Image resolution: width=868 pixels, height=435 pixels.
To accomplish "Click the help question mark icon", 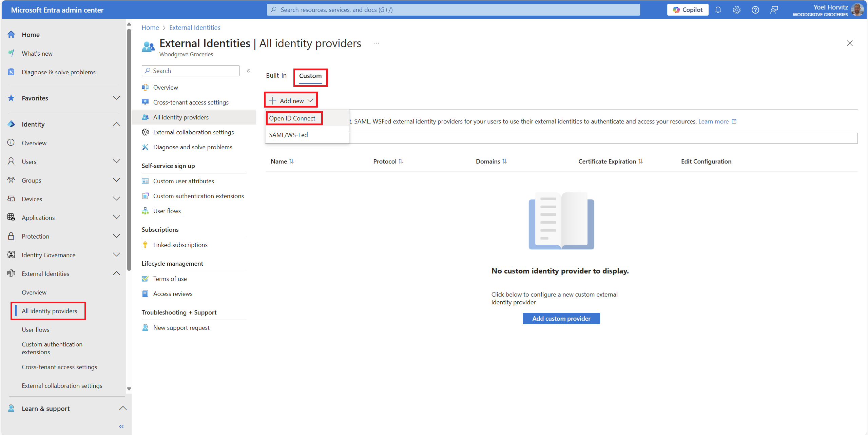I will pyautogui.click(x=755, y=10).
